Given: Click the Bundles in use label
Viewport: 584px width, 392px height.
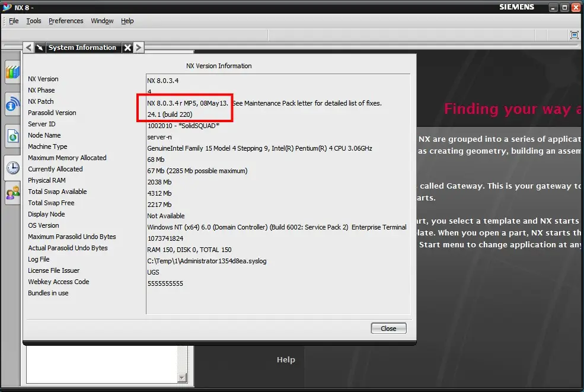Looking at the screenshot, I should (x=48, y=293).
